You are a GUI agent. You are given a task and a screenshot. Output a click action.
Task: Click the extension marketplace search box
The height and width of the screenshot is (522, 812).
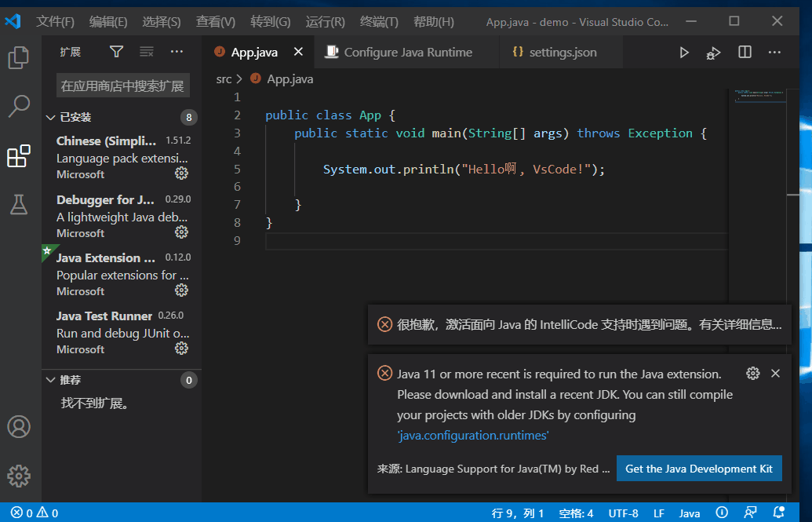coord(122,86)
